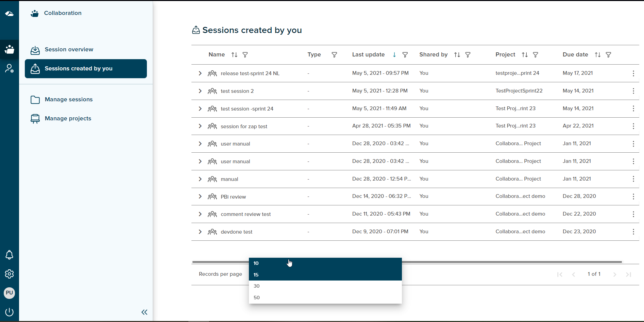Expand the 'PBi review' session row
This screenshot has height=322, width=644.
200,197
